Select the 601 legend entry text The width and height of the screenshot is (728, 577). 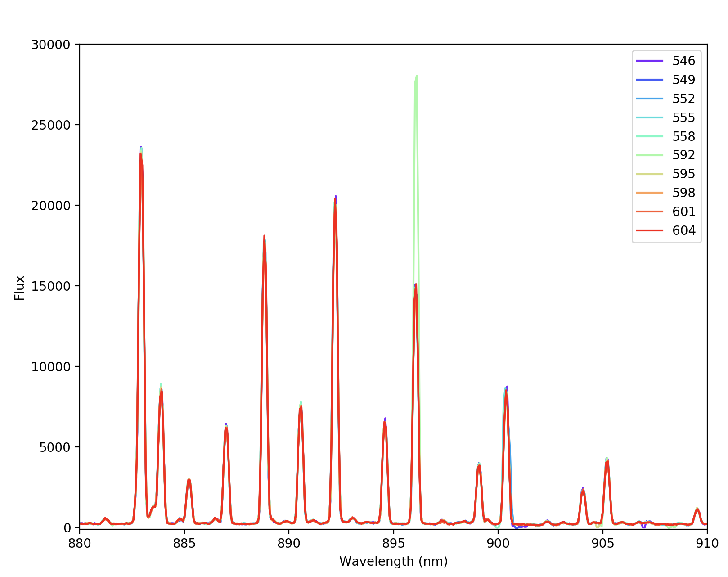pyautogui.click(x=683, y=212)
